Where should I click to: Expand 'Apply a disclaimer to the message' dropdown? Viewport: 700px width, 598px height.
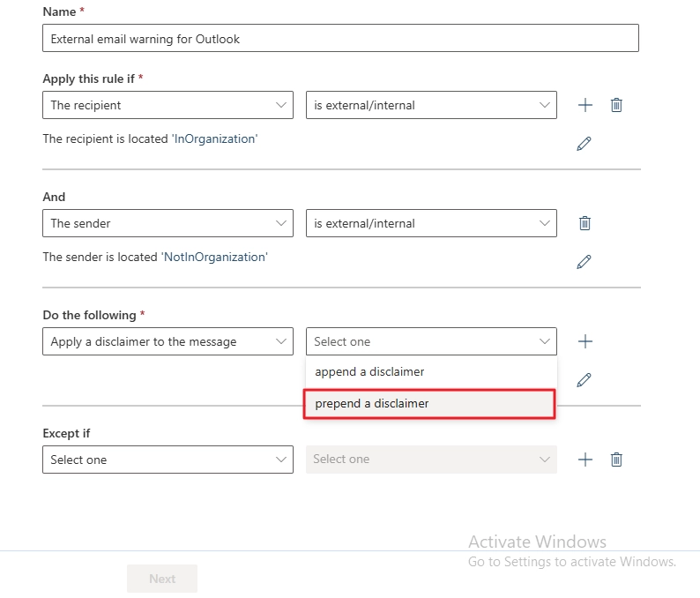168,341
